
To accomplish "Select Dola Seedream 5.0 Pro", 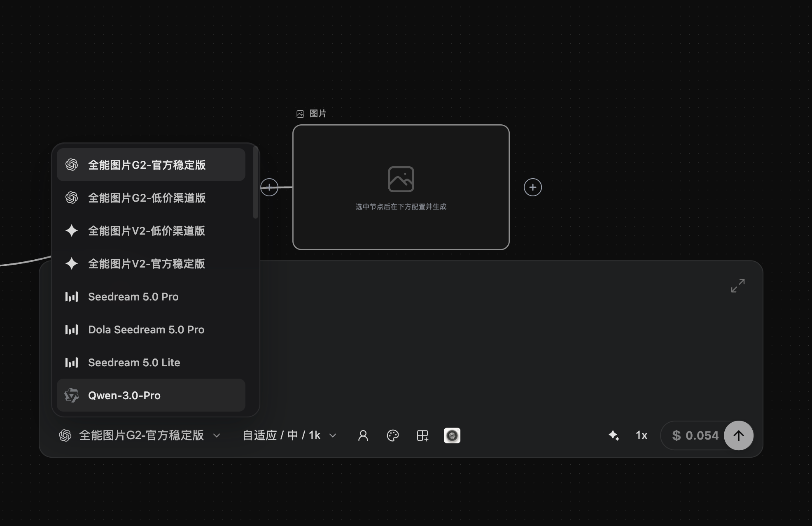I will [151, 329].
